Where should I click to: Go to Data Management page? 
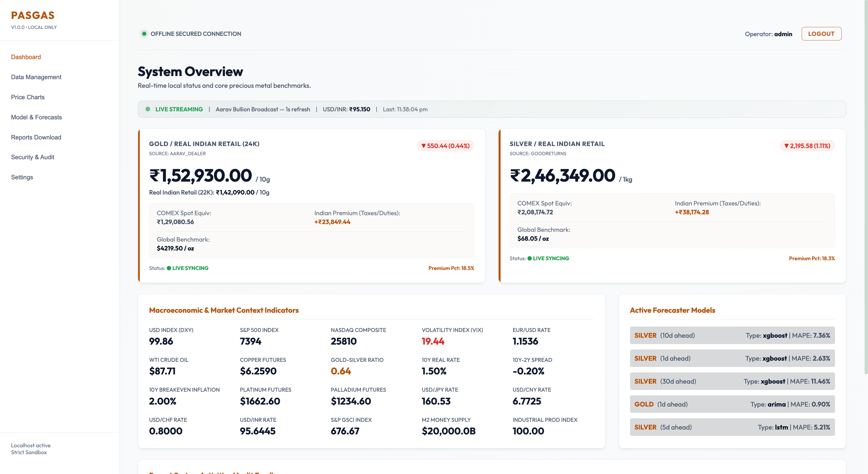click(x=36, y=77)
